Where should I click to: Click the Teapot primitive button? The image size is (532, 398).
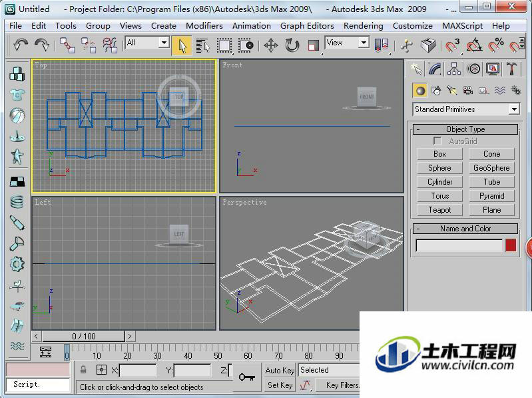pyautogui.click(x=439, y=210)
